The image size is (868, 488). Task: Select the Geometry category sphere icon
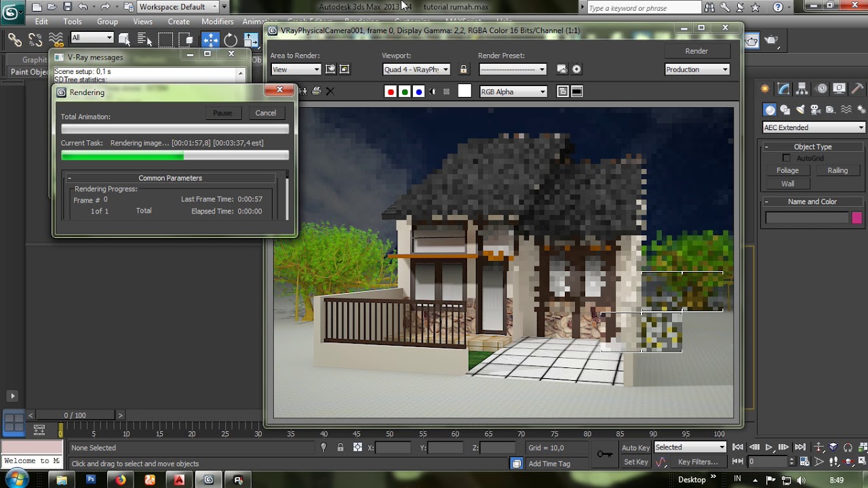point(770,110)
